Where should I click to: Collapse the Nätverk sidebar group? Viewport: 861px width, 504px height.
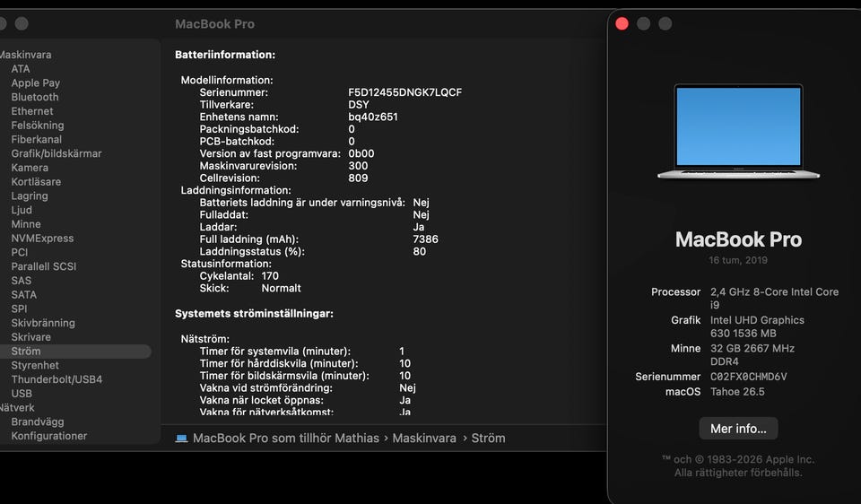(x=17, y=407)
